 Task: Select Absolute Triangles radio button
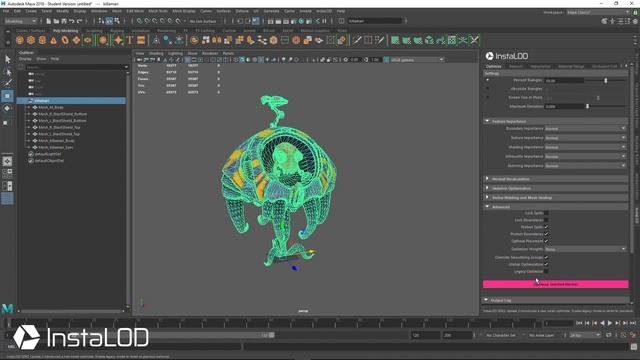point(487,89)
